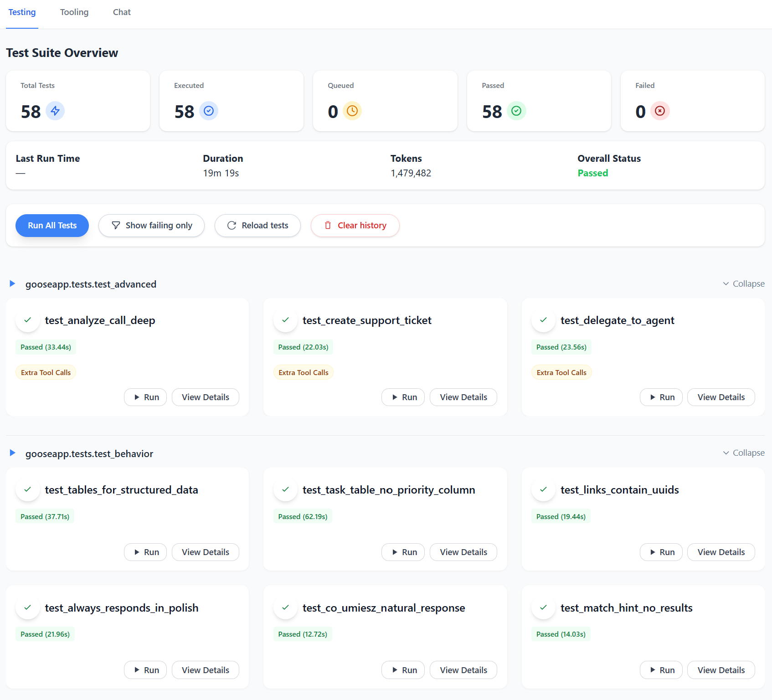The image size is (772, 700).
Task: Click the Executed checkmark badge icon
Action: [x=209, y=111]
